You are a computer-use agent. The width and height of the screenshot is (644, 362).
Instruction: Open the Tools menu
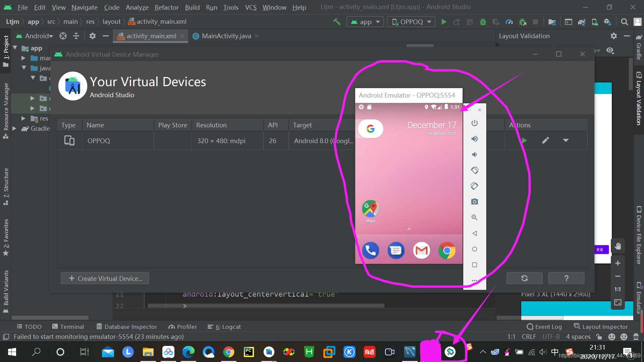pyautogui.click(x=231, y=7)
